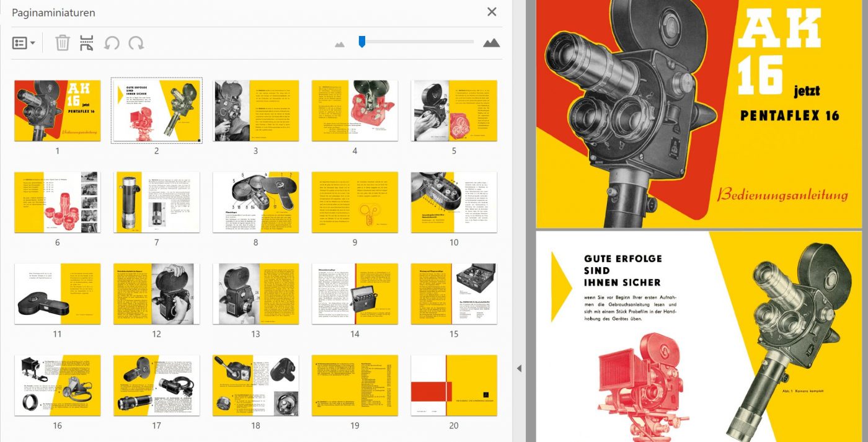Click the 'GUTE ERFOLGE SIND IHNEN SICHER' heading in document
The image size is (868, 442).
pos(622,270)
